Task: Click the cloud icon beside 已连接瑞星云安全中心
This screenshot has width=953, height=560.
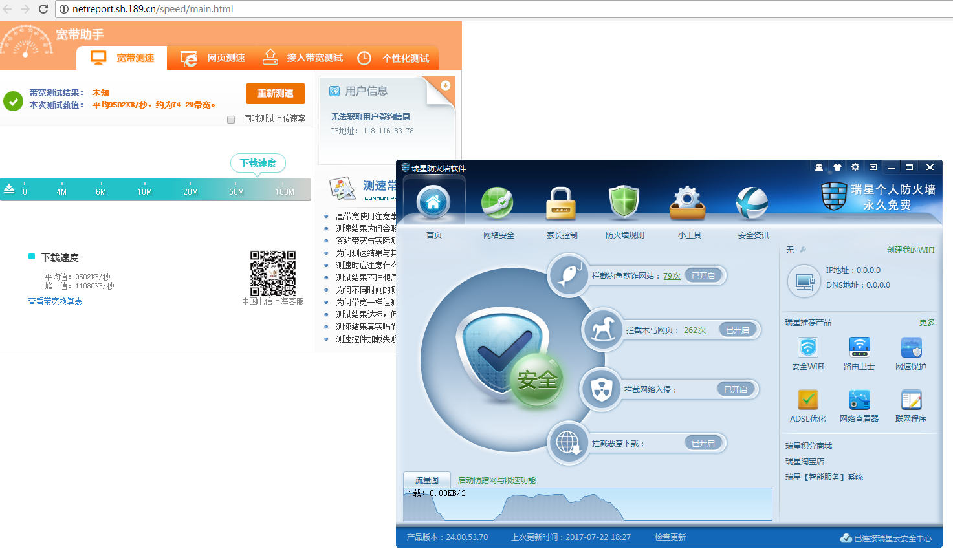Action: pyautogui.click(x=846, y=538)
